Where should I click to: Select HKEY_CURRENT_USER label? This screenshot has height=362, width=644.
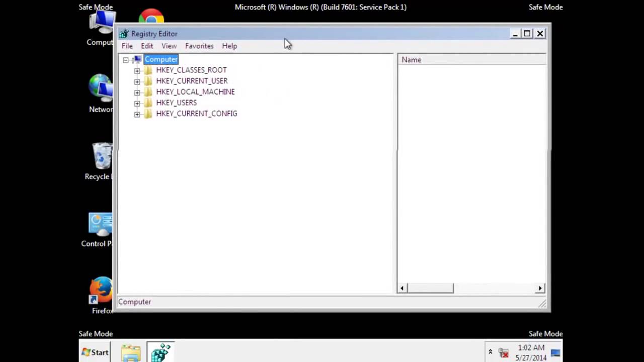(x=192, y=81)
